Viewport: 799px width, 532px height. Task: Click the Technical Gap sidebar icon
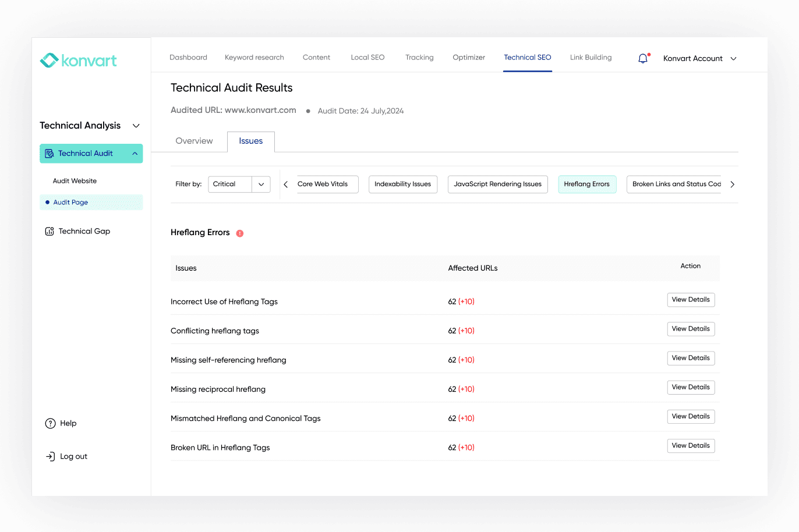pos(50,231)
